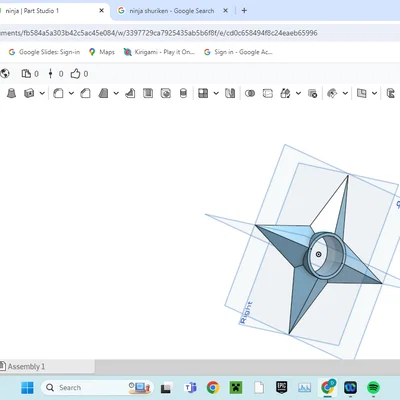Open the Kirigami bookmark

point(159,52)
